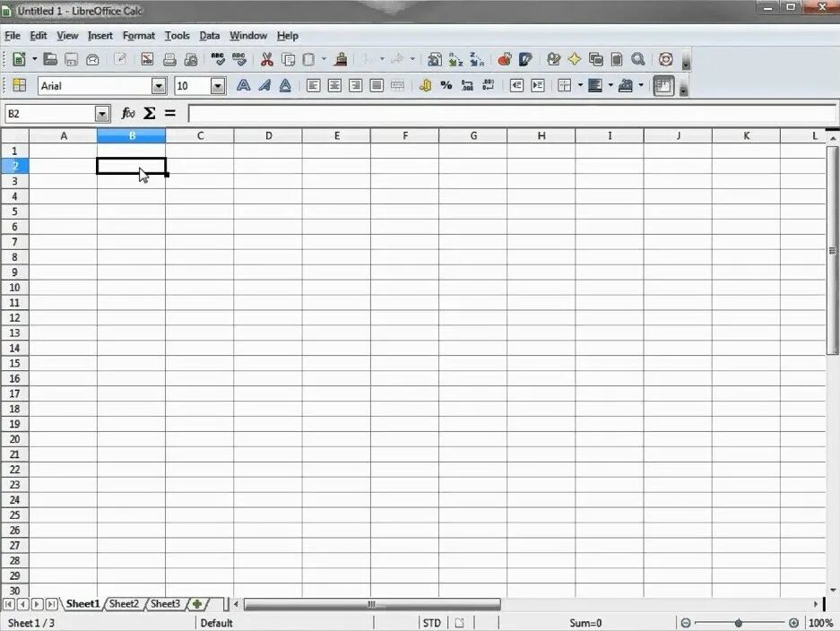Send document as e-mail

[x=92, y=59]
